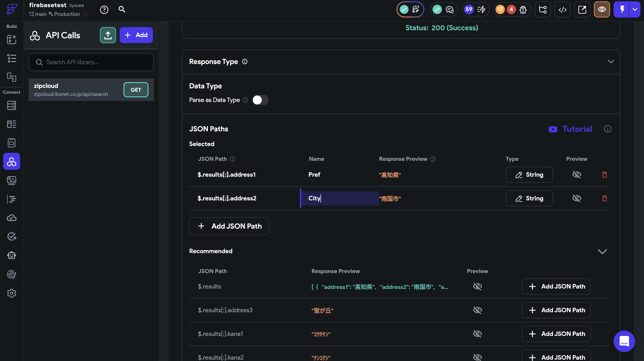The image size is (644, 361).
Task: Open the Theme Settings palette icon
Action: [x=11, y=274]
